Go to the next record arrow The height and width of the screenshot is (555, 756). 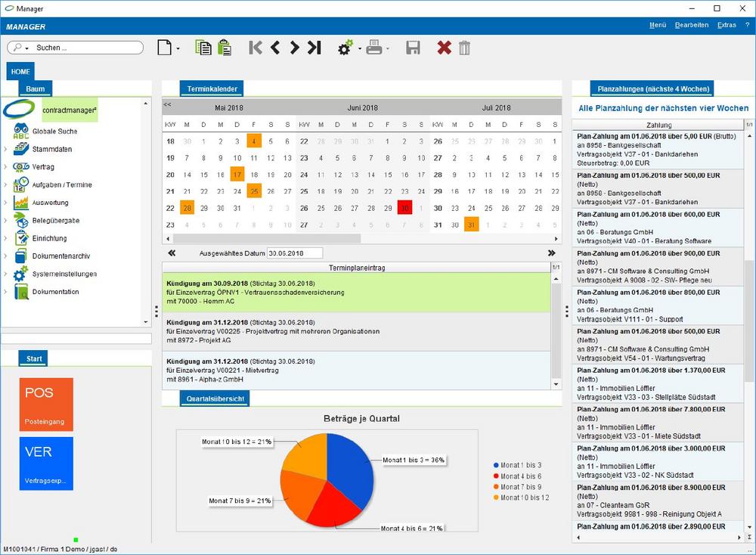pos(294,48)
